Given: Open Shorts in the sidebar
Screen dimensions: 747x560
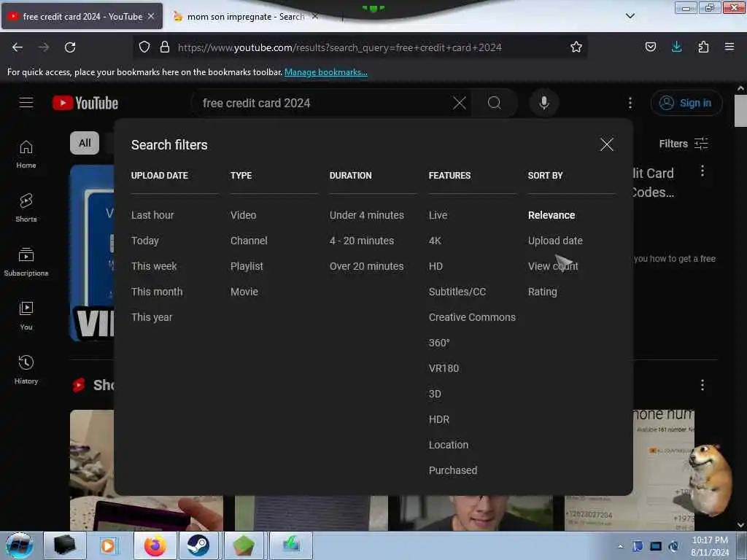Looking at the screenshot, I should [26, 208].
